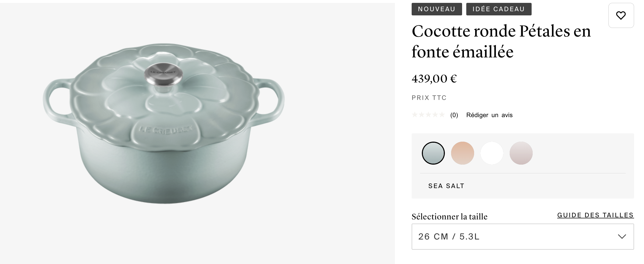Click the (0) review count

[x=454, y=115]
